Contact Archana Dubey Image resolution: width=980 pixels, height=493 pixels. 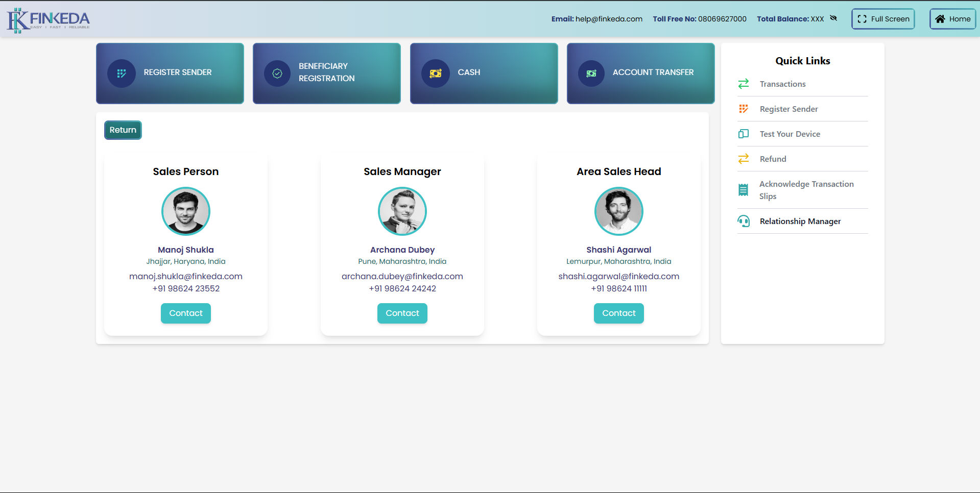pyautogui.click(x=402, y=313)
